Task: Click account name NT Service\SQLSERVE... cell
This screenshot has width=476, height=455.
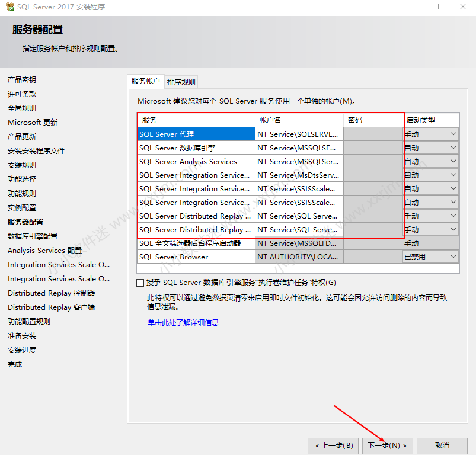Action: pos(299,134)
